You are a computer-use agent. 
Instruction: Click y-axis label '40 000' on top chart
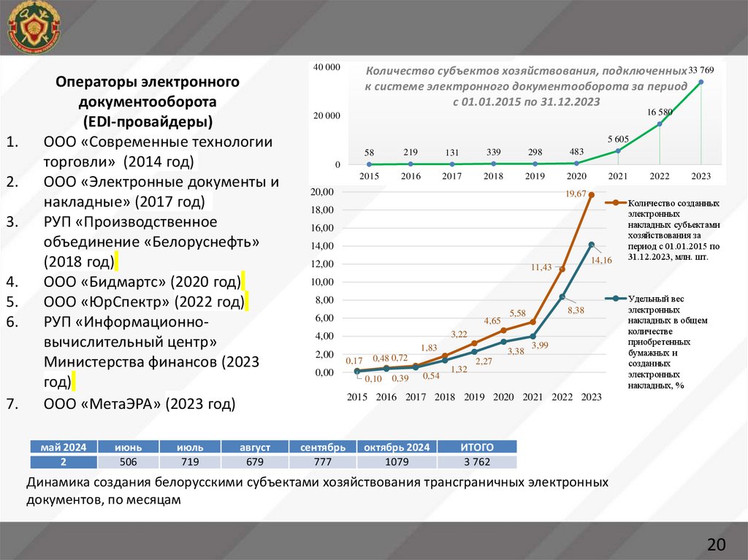[327, 67]
